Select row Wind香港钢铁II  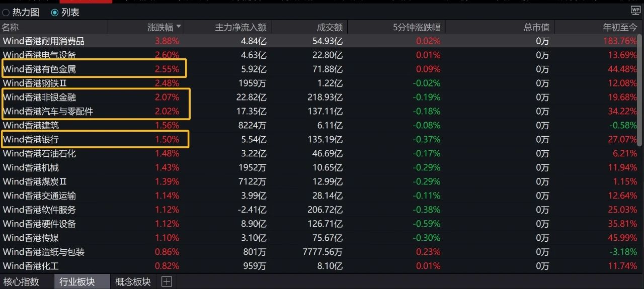(x=319, y=83)
